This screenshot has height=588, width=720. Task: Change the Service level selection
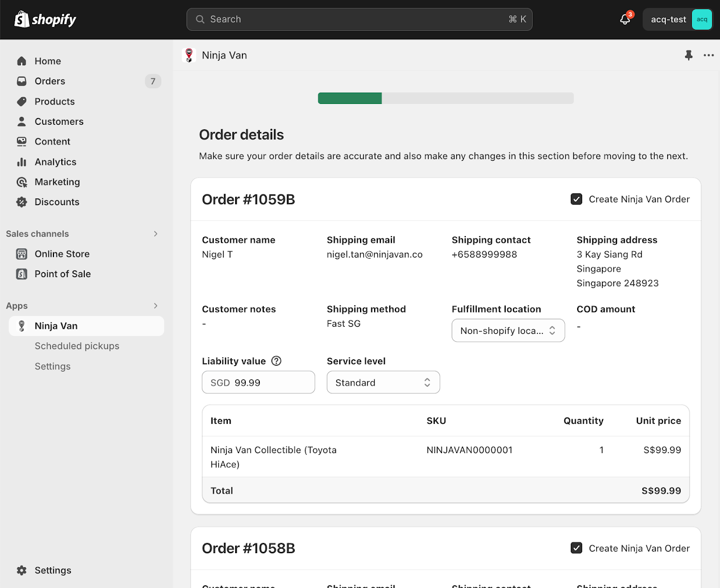coord(383,382)
